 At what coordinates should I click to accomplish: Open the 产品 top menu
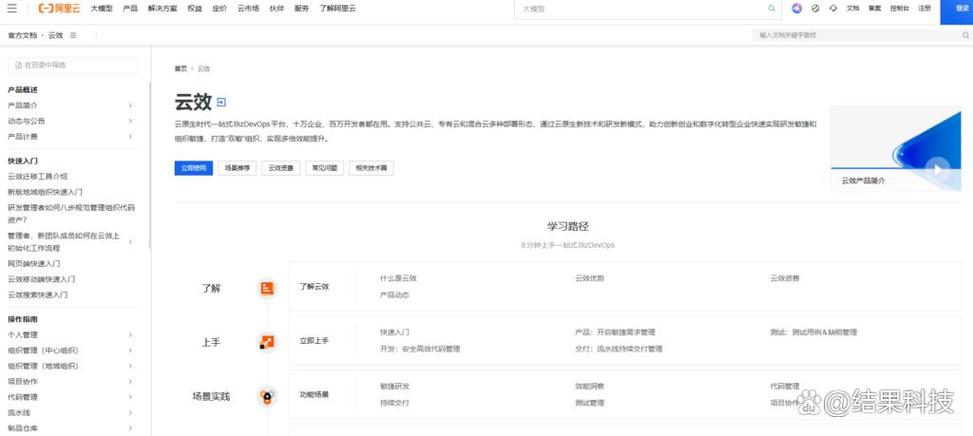[130, 9]
